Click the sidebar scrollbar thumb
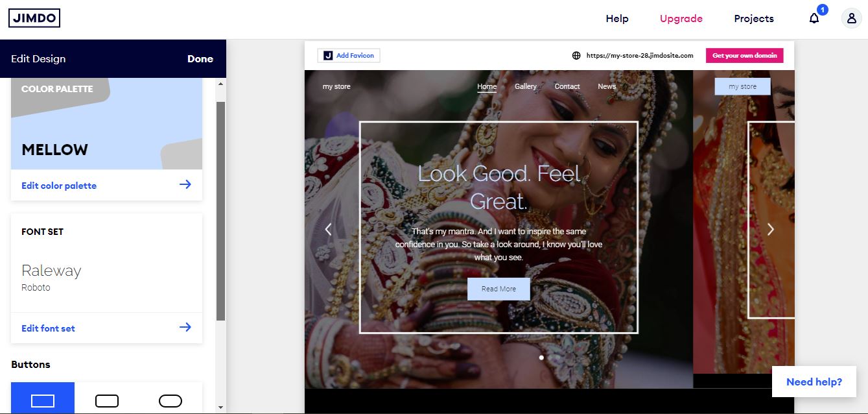The image size is (868, 414). [220, 211]
